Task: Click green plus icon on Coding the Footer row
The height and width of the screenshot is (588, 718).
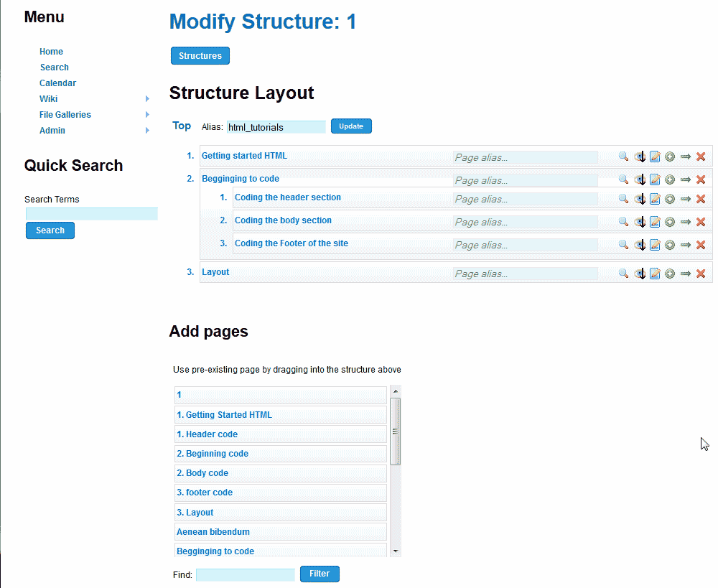Action: pos(670,245)
